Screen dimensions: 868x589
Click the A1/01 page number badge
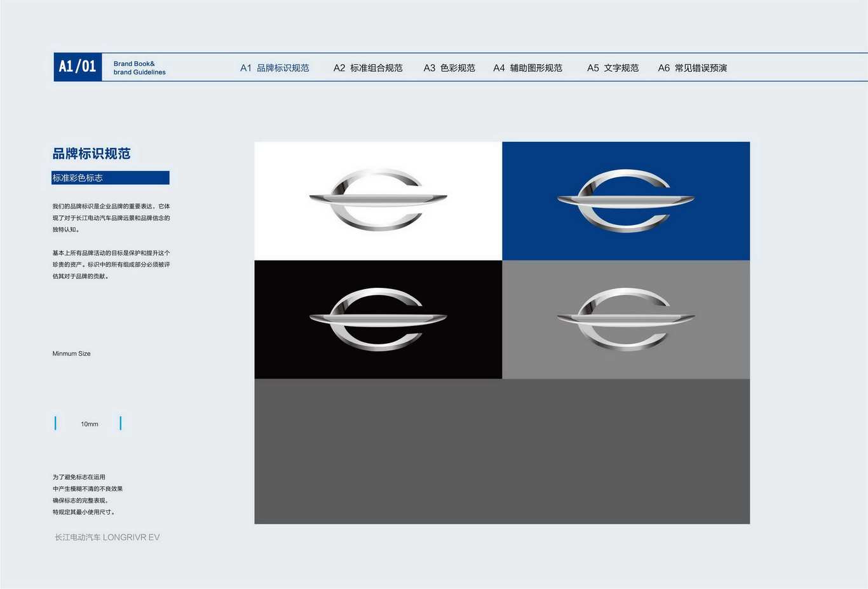pos(78,67)
